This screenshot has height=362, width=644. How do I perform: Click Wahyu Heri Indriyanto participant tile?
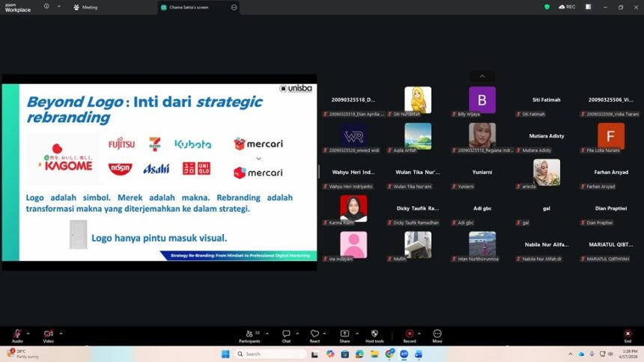point(353,172)
